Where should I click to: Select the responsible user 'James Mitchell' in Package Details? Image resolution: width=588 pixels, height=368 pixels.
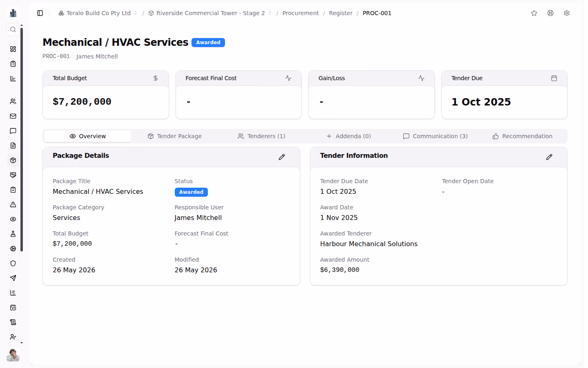point(198,218)
